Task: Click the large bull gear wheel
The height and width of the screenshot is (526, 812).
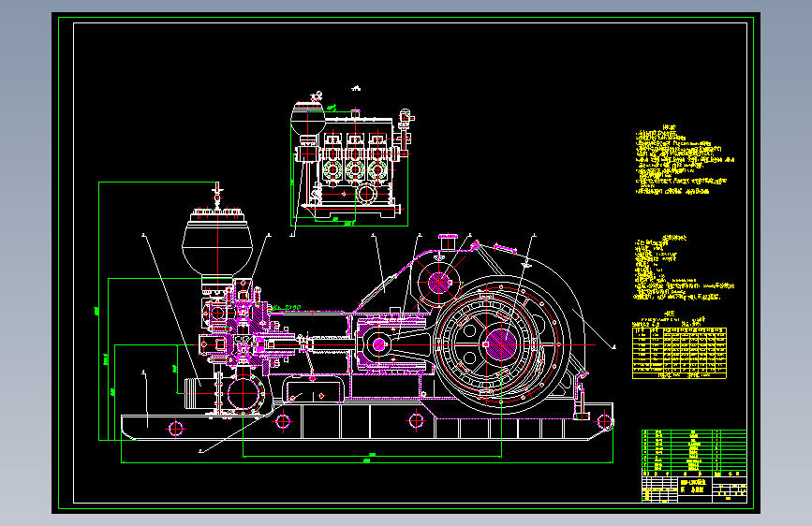Action: (501, 344)
